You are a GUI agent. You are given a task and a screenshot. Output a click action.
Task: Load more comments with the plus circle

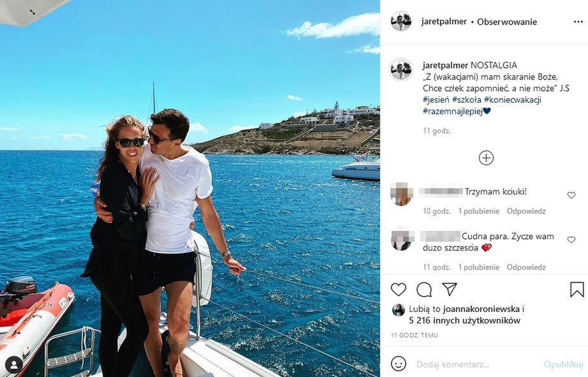click(486, 158)
